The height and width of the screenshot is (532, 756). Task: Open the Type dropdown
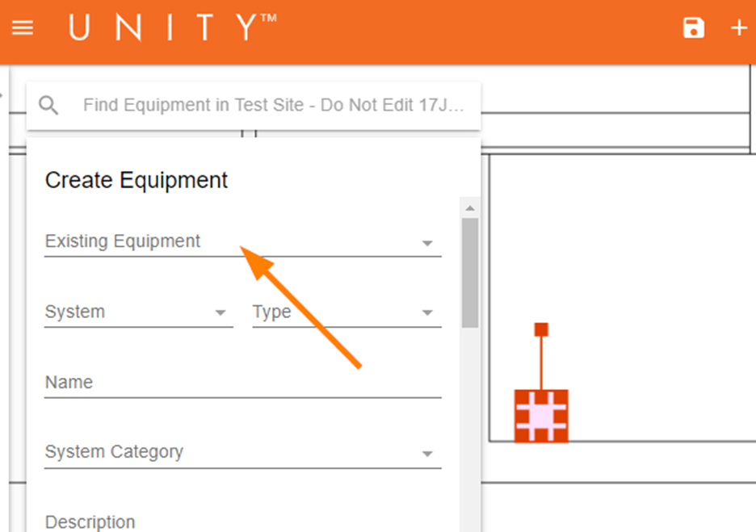pyautogui.click(x=346, y=312)
